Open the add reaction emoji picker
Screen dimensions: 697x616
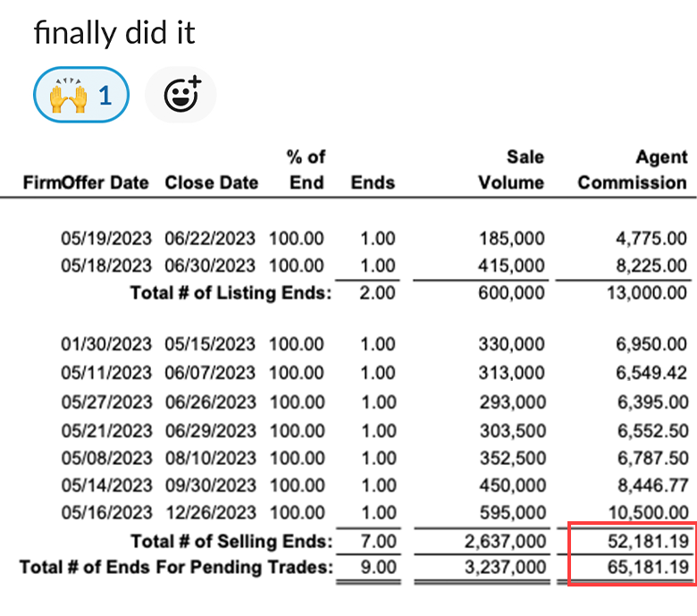tap(181, 95)
